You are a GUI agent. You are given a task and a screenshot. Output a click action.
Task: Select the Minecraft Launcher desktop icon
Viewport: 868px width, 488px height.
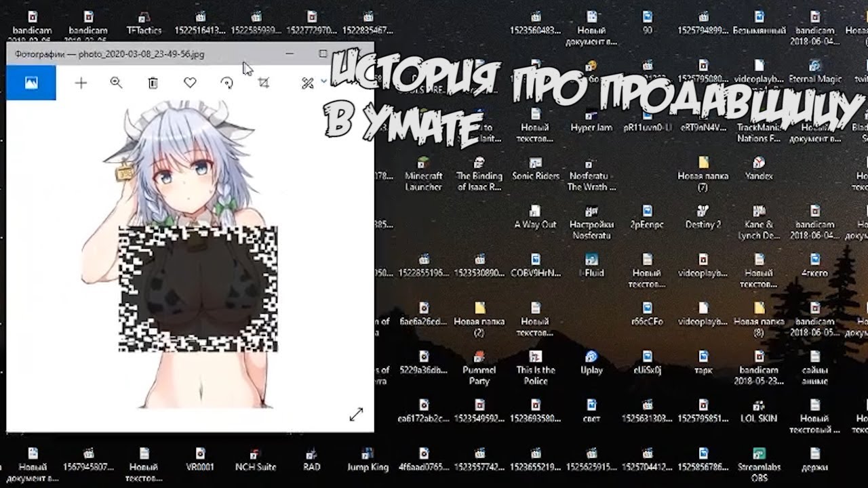point(423,174)
